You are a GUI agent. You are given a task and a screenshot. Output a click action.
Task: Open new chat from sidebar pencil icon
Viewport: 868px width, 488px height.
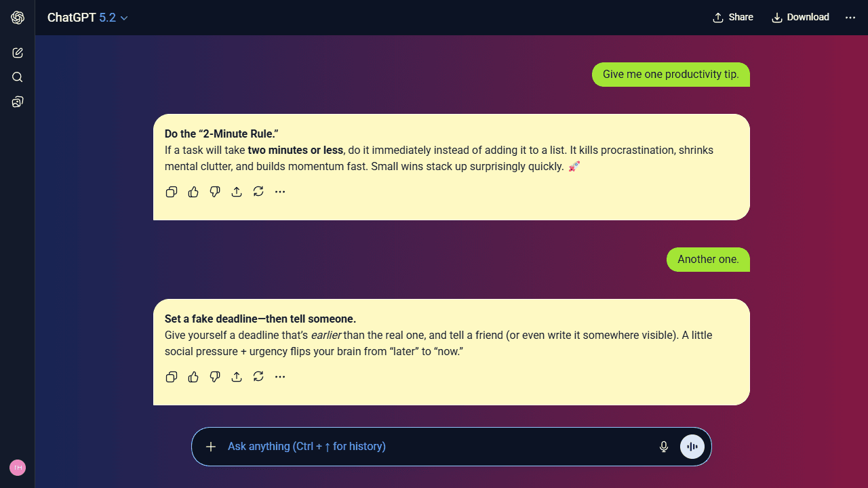(18, 53)
